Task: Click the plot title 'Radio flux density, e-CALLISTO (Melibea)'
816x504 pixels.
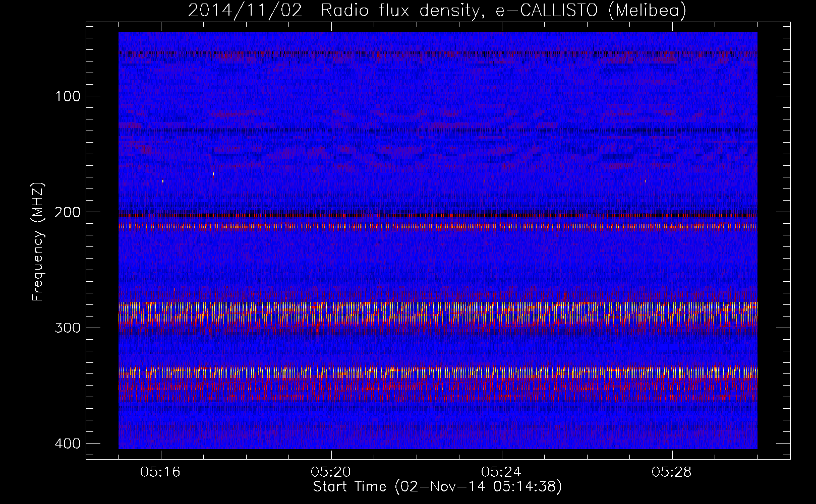Action: click(503, 10)
